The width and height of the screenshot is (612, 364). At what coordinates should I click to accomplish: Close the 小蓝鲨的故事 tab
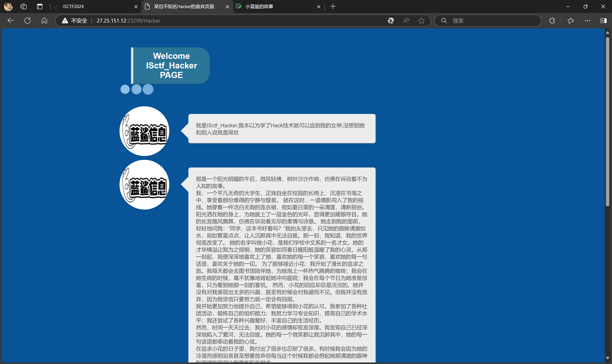(318, 7)
